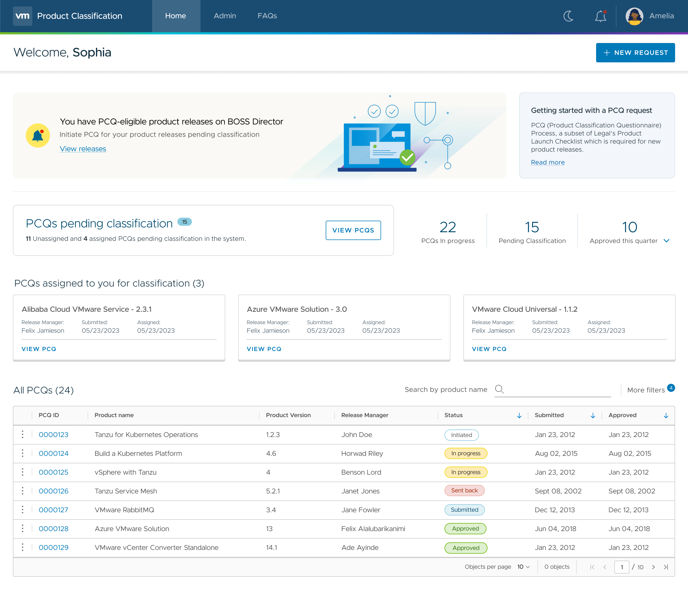The height and width of the screenshot is (616, 688).
Task: Jump to the last page of results
Action: (666, 567)
